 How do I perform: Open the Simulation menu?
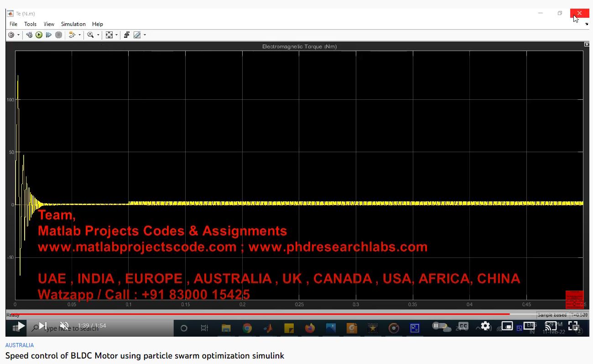coord(73,24)
